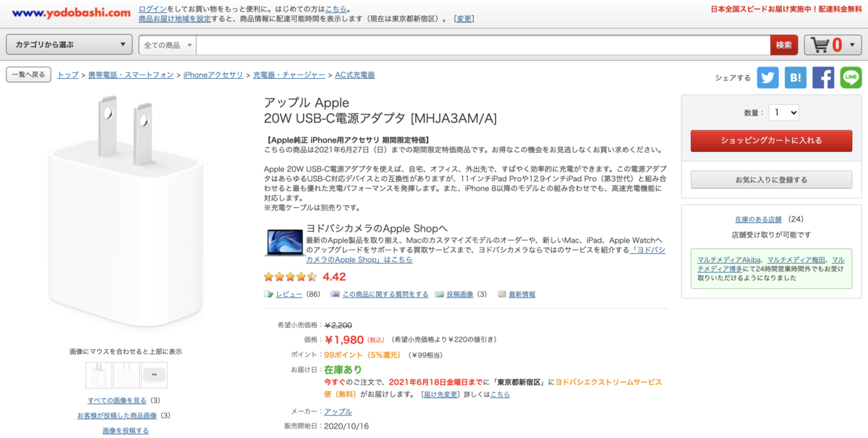
Task: Share the product on Facebook
Action: (x=823, y=77)
